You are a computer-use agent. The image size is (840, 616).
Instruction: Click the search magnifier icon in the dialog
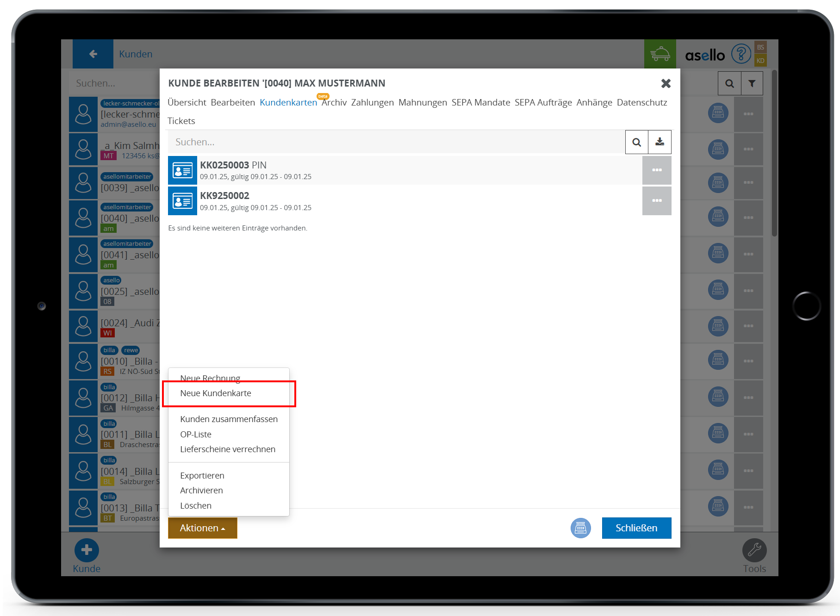(x=636, y=142)
